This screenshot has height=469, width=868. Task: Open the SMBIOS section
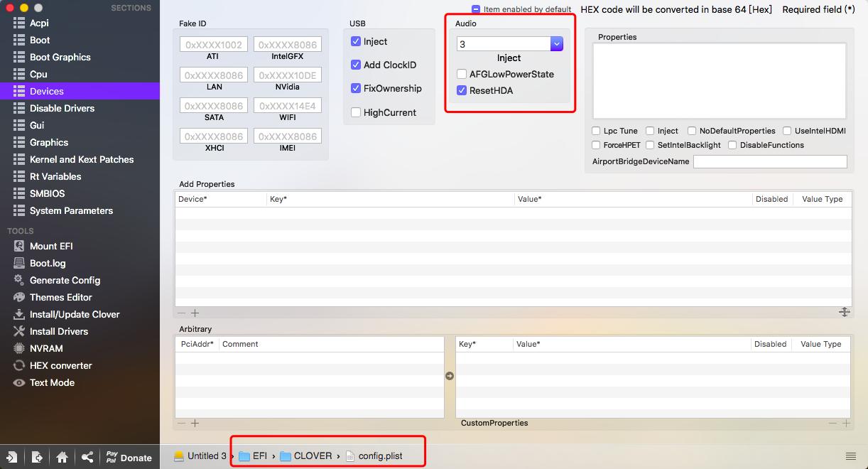47,193
